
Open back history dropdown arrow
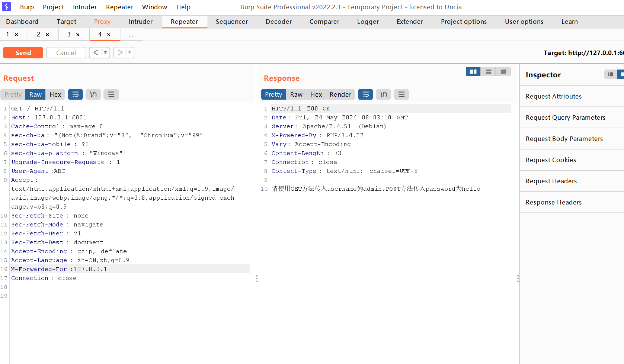click(x=106, y=53)
